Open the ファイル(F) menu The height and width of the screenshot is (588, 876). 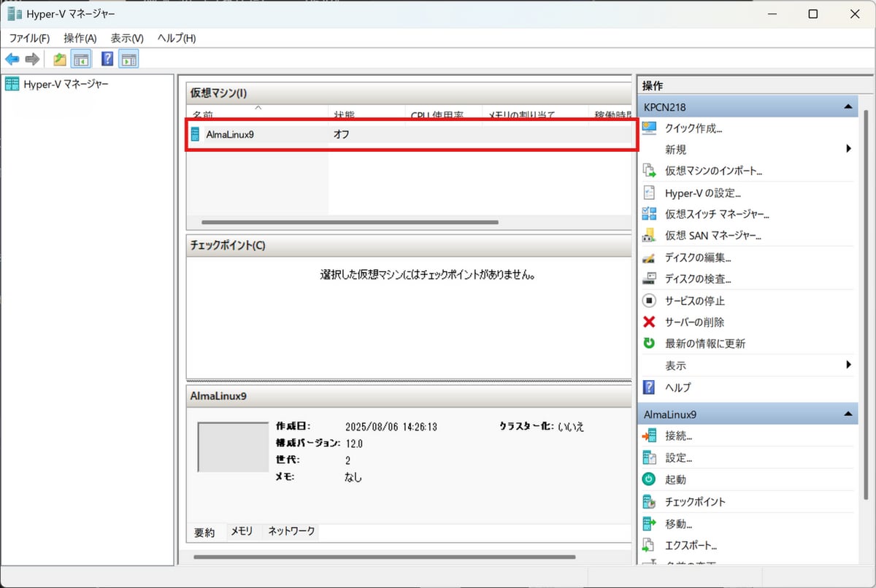[29, 38]
